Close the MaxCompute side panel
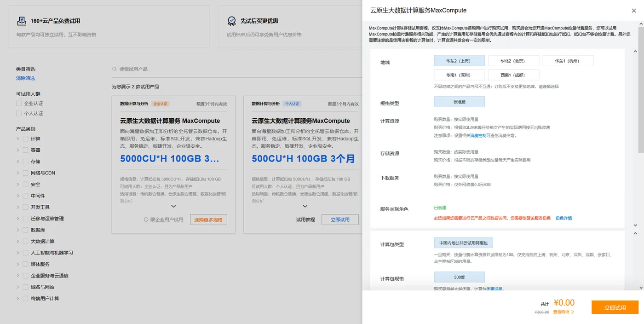Viewport: 644px width, 324px height. [x=634, y=10]
